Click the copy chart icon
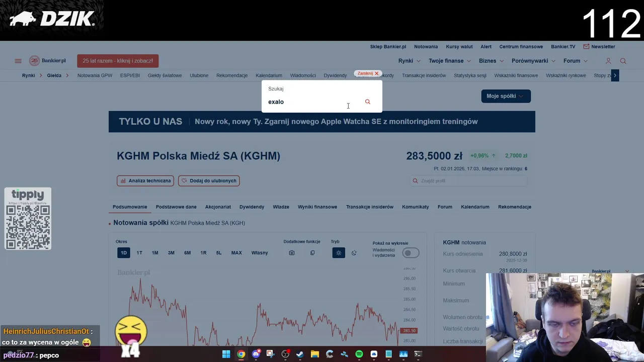This screenshot has width=644, height=362. click(312, 253)
